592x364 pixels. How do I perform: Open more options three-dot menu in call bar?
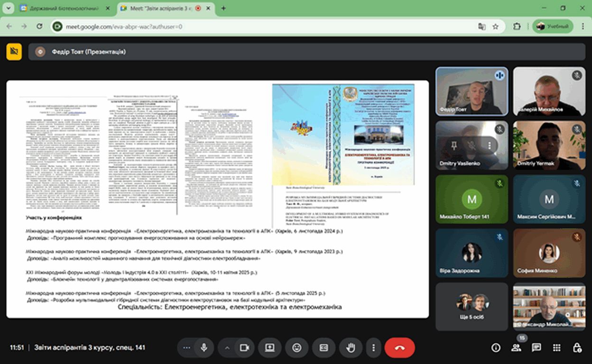click(x=374, y=347)
